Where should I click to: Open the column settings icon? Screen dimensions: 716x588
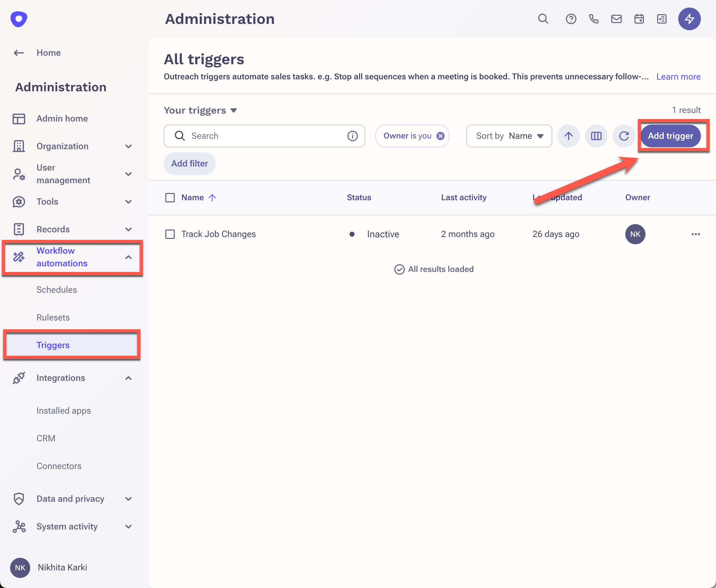[x=596, y=136]
